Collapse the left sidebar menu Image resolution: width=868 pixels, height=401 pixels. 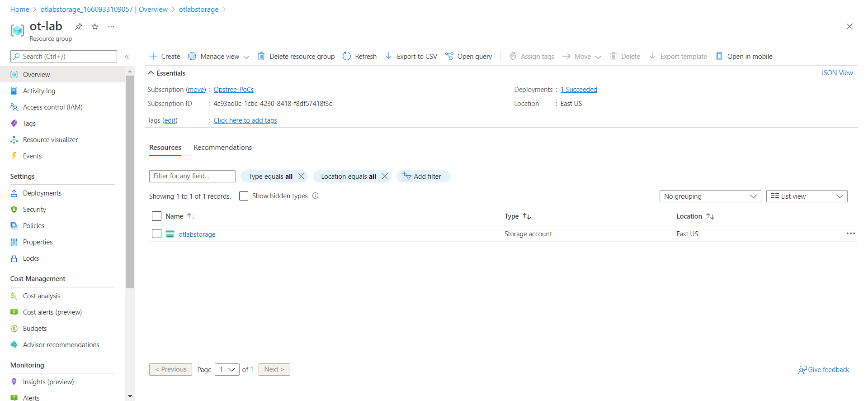tap(127, 57)
